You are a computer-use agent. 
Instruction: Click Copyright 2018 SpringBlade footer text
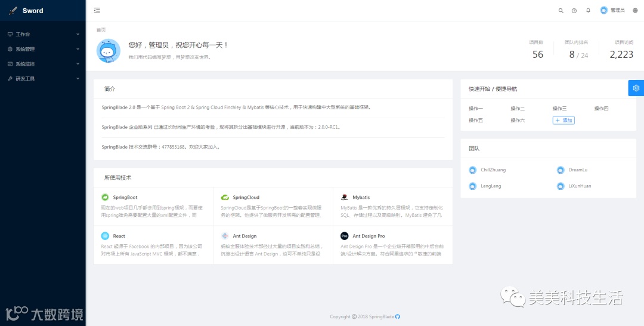(x=362, y=316)
